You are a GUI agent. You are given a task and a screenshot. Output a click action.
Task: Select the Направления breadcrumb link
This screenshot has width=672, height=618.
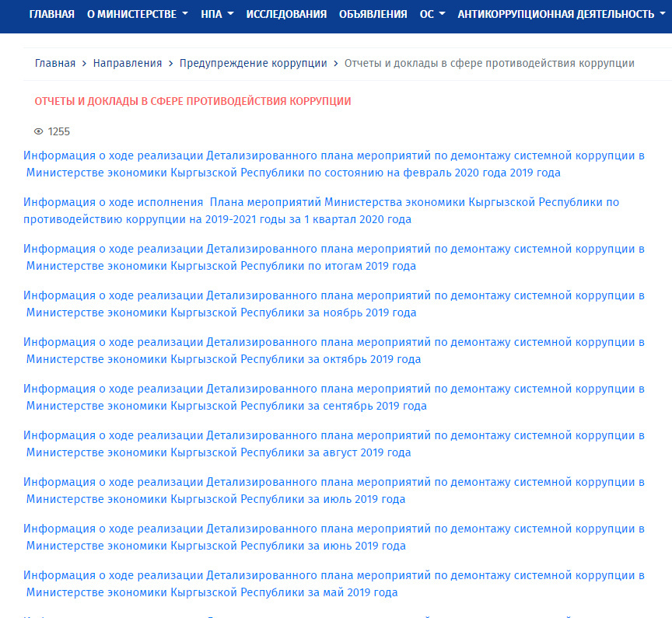(x=128, y=63)
